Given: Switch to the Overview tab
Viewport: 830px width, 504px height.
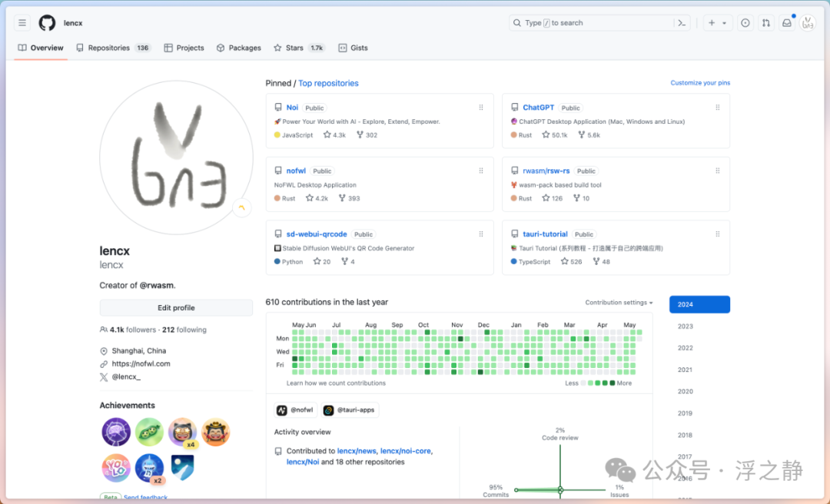Looking at the screenshot, I should pos(41,48).
